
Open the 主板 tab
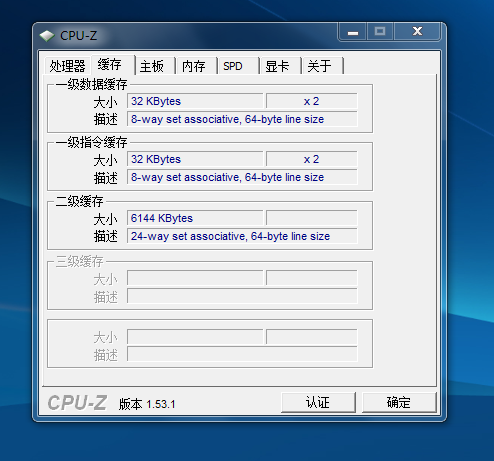(155, 66)
